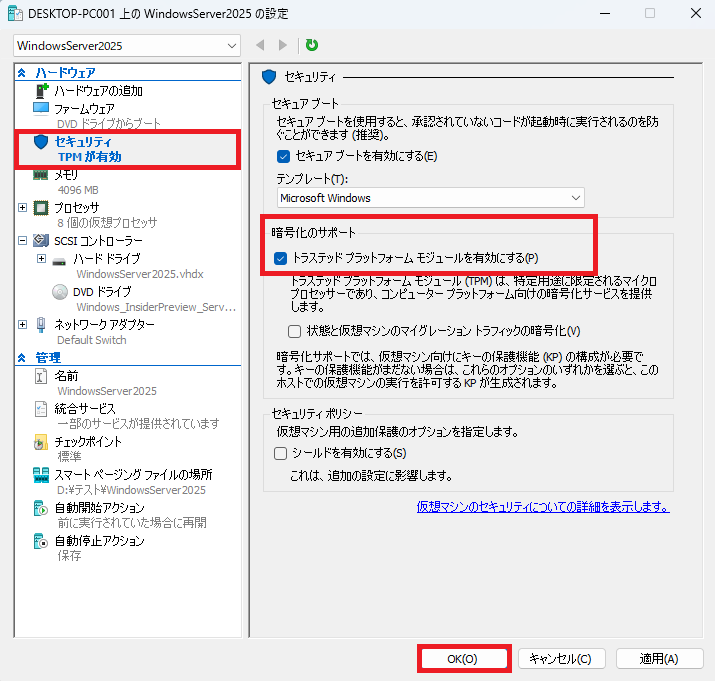Click the back arrow navigation icon
Image resolution: width=715 pixels, height=681 pixels.
[260, 45]
